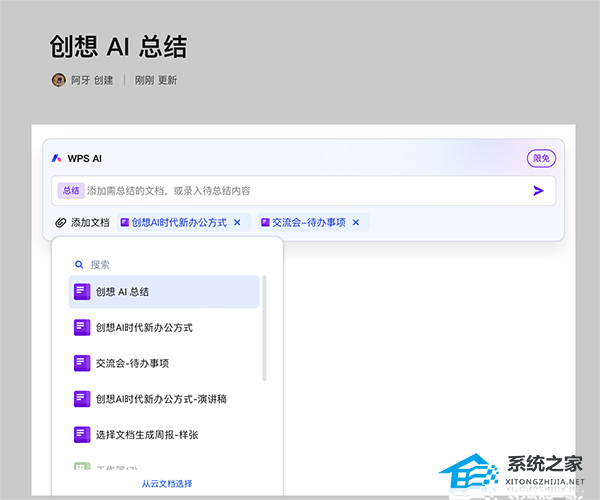This screenshot has width=600, height=500.
Task: Click the 创想 AI 总结 page title
Action: pos(118,47)
